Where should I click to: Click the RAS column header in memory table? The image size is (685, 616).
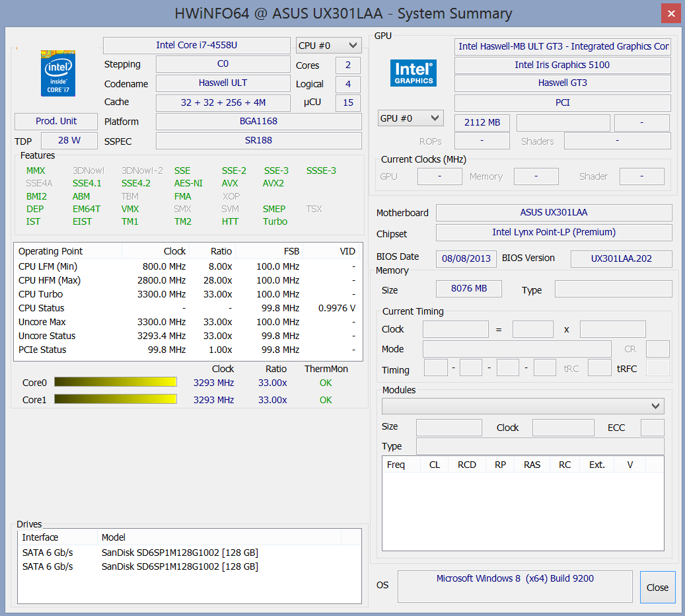(x=532, y=465)
